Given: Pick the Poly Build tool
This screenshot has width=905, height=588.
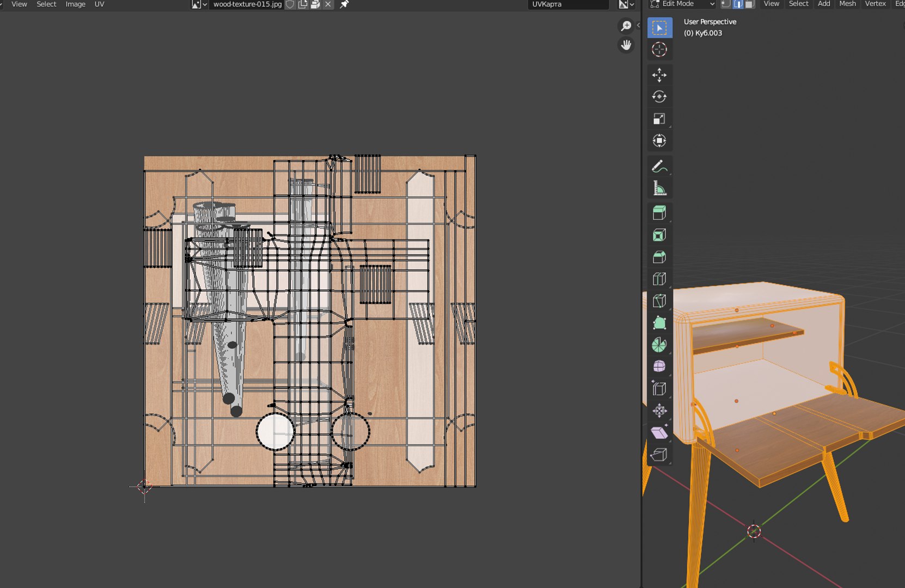Looking at the screenshot, I should [659, 323].
